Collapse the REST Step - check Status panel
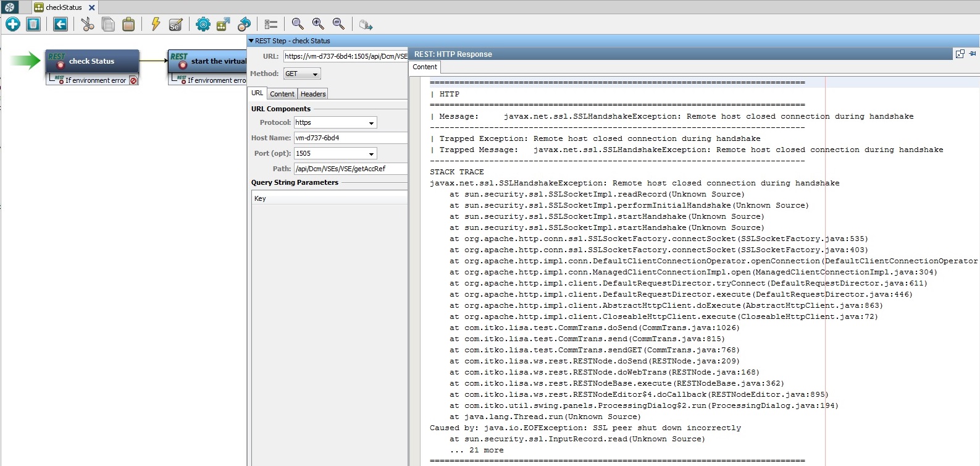 (251, 41)
